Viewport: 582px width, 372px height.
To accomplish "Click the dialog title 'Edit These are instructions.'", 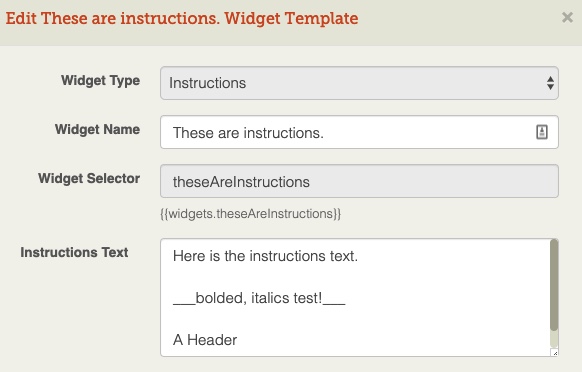I will tap(113, 18).
